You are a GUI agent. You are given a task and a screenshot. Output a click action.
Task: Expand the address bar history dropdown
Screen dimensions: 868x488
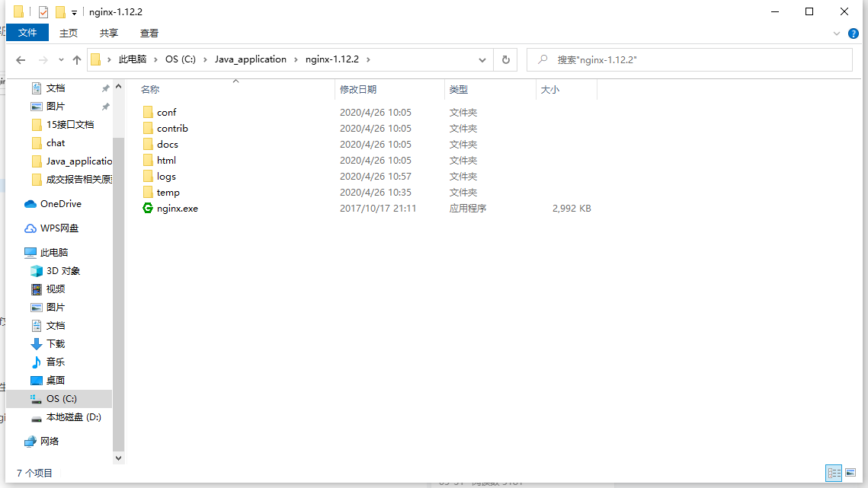pos(481,59)
